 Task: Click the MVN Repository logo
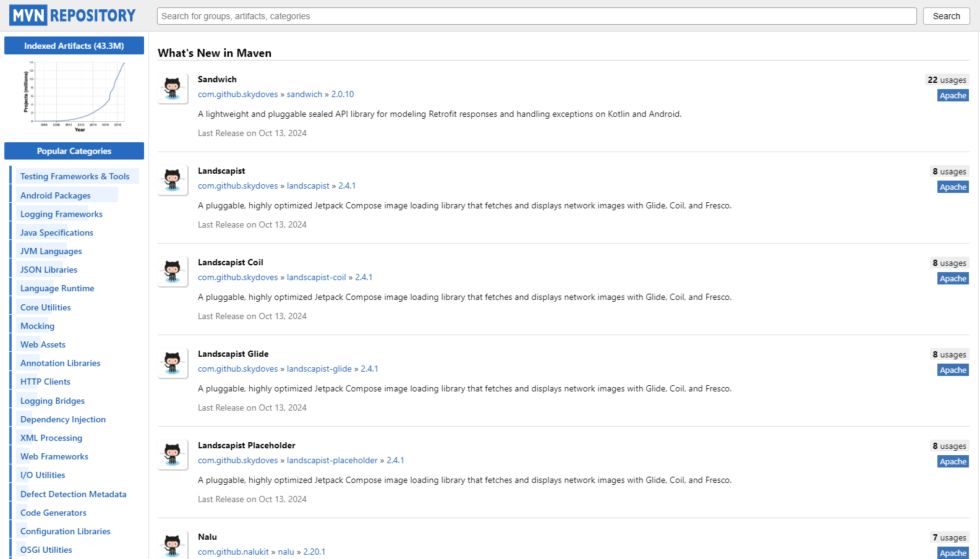pos(72,15)
